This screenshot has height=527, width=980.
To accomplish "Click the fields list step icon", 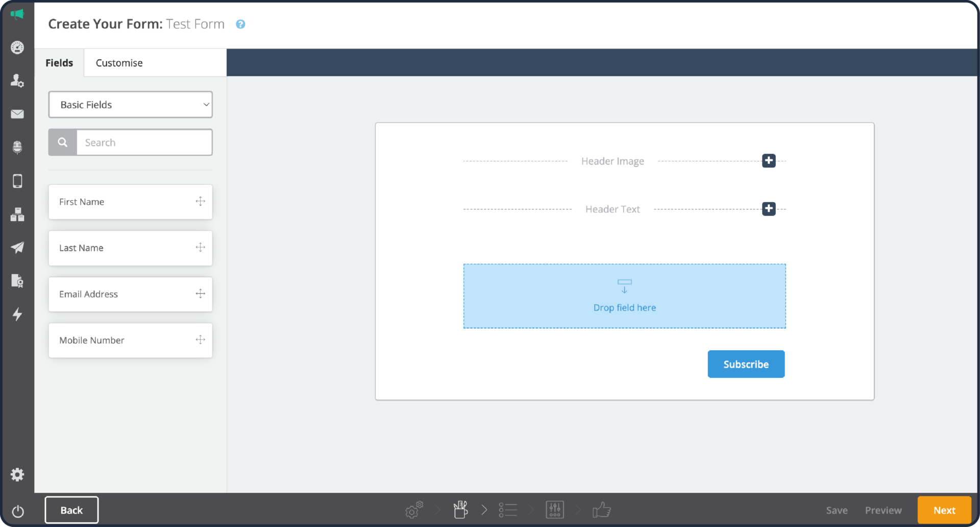I will pos(508,510).
